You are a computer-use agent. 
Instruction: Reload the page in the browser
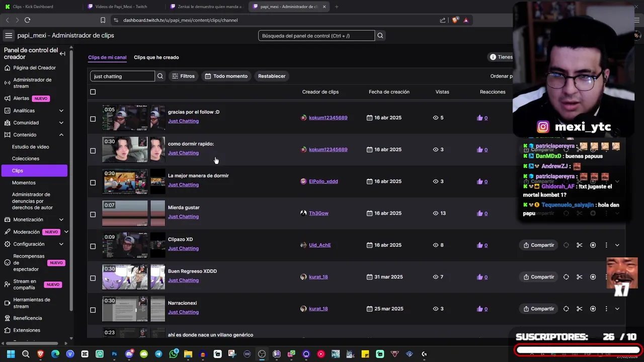(x=27, y=20)
